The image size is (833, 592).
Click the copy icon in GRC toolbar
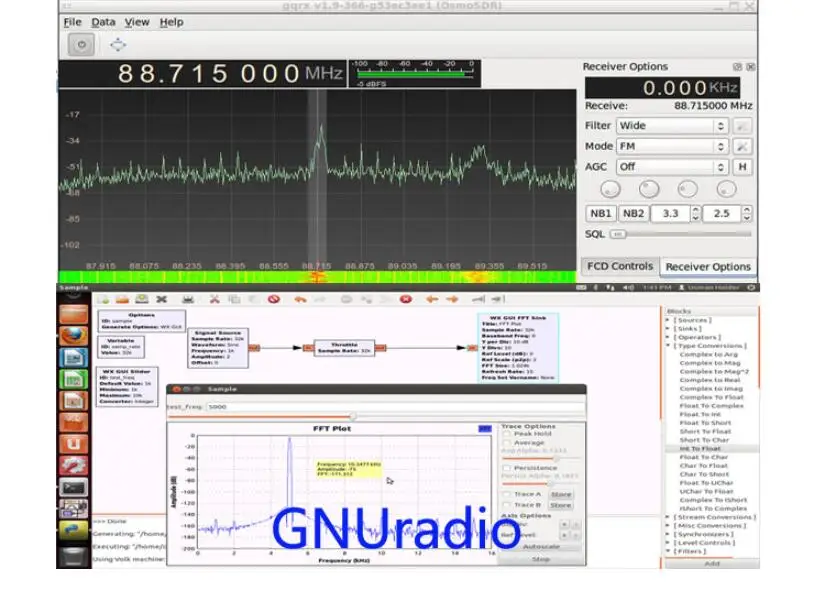tap(234, 300)
